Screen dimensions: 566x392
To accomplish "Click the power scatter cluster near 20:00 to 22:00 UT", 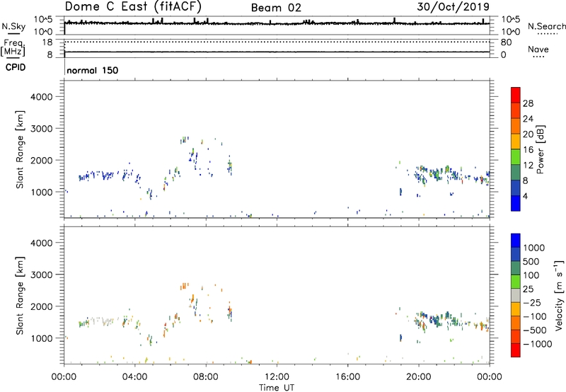I will pos(439,174).
